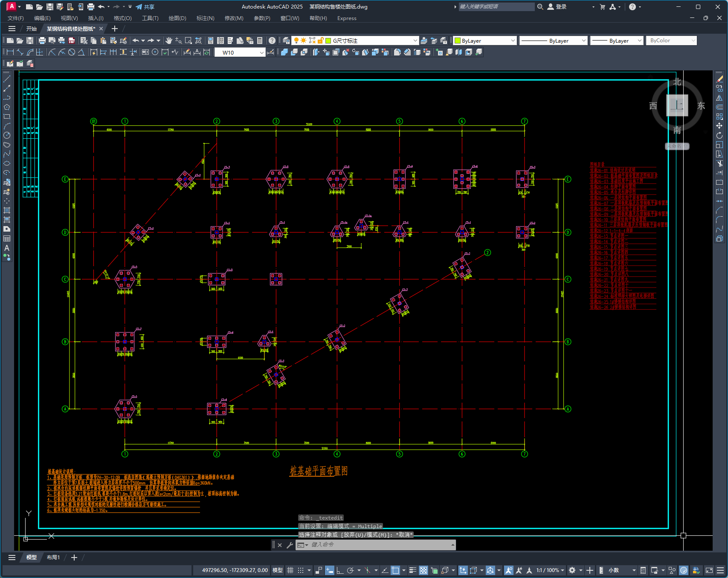Toggle the drawing grid display
This screenshot has height=578, width=728.
pyautogui.click(x=290, y=570)
